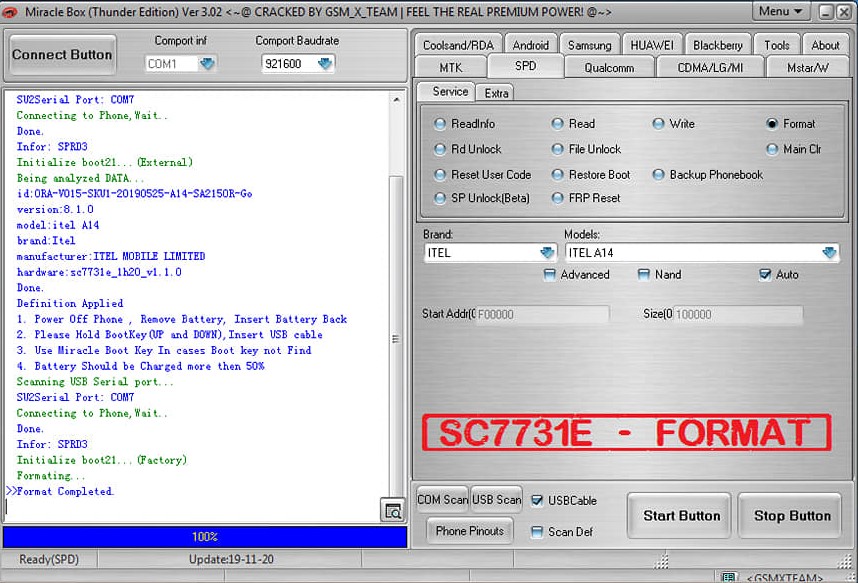
Task: Select the SP Unlock(Beta) option
Action: click(x=439, y=198)
